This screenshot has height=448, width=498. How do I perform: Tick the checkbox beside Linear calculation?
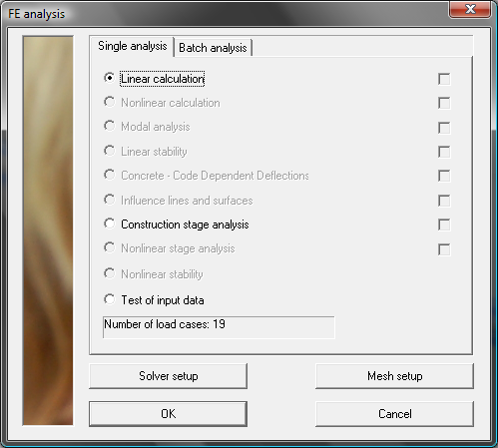tap(444, 79)
